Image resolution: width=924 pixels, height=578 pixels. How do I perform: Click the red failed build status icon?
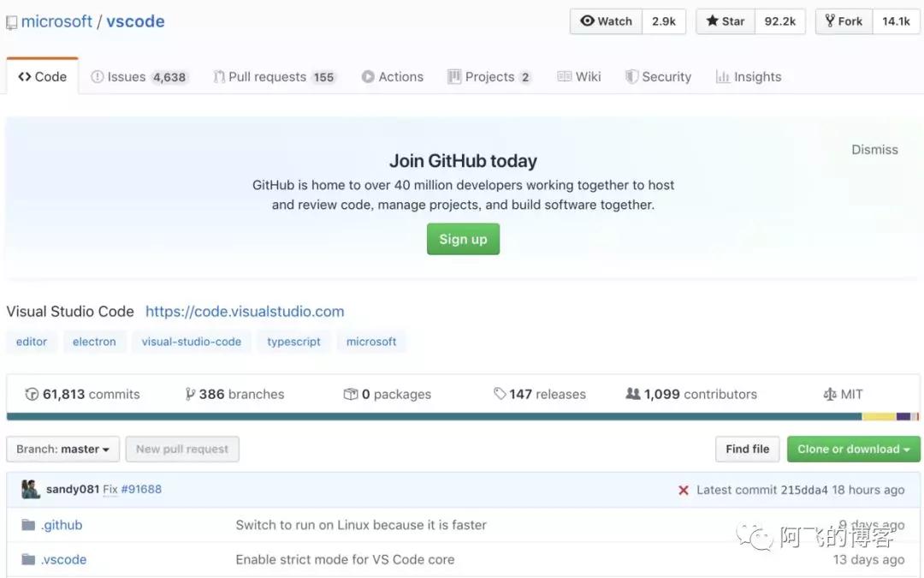684,490
